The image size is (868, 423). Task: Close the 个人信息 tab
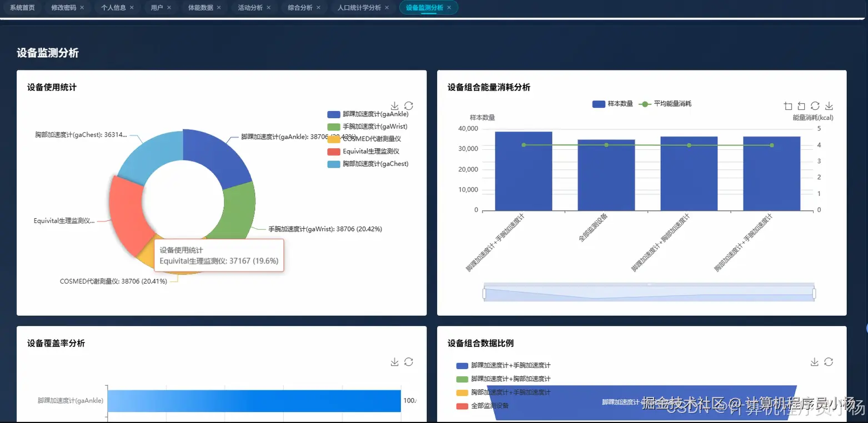(132, 8)
